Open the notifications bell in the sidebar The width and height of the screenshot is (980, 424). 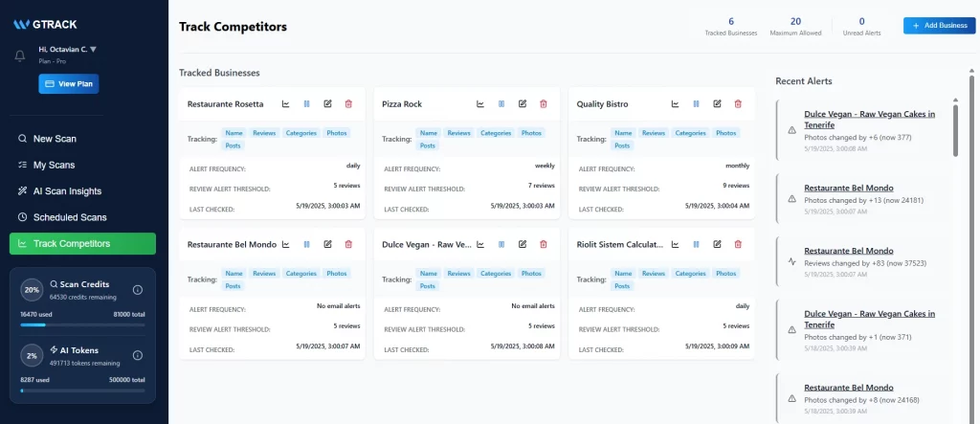(x=20, y=56)
